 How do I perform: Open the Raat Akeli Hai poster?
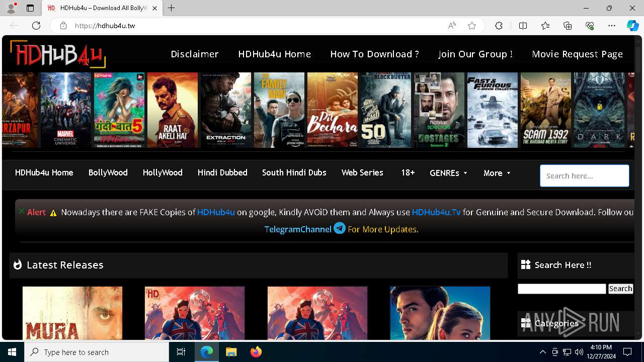click(173, 110)
